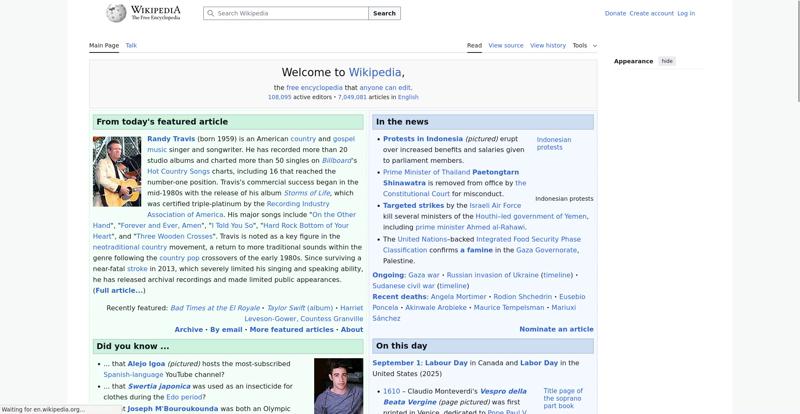
Task: Open the Randy Travis article link
Action: pos(171,139)
